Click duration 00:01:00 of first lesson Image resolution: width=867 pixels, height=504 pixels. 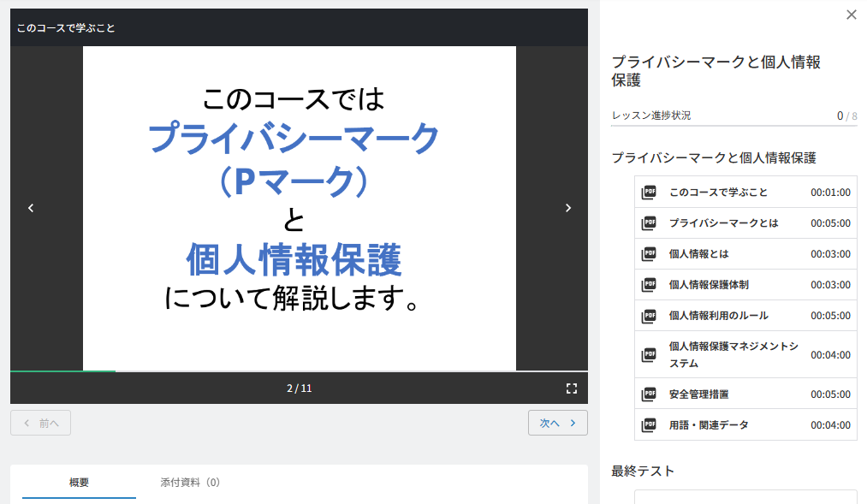pyautogui.click(x=830, y=193)
